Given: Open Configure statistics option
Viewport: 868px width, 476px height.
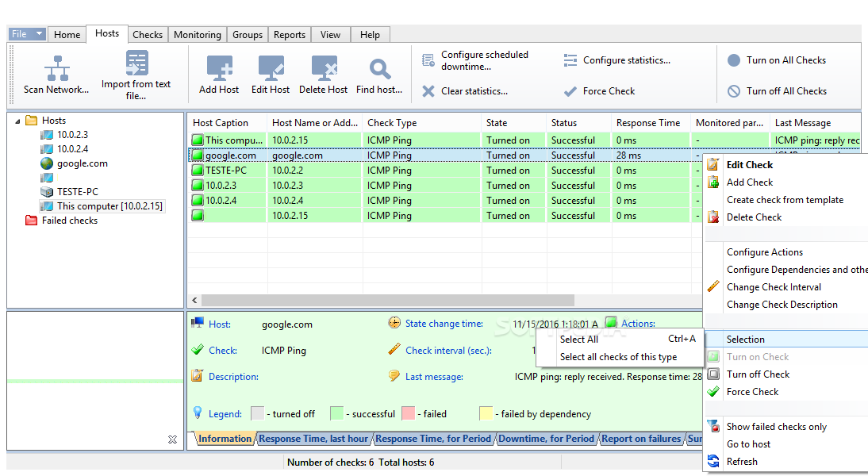Looking at the screenshot, I should [x=616, y=60].
